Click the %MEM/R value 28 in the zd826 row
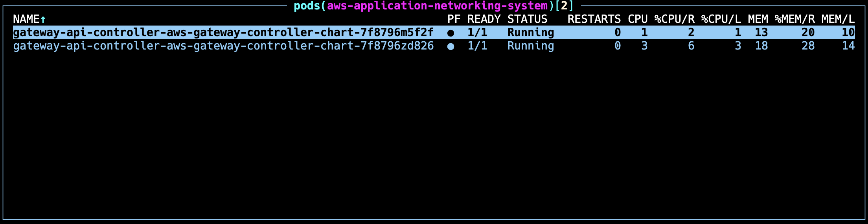This screenshot has width=868, height=224. coord(808,46)
